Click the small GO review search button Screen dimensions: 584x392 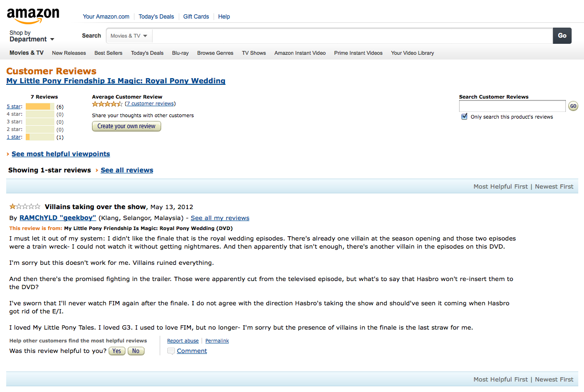pyautogui.click(x=573, y=106)
